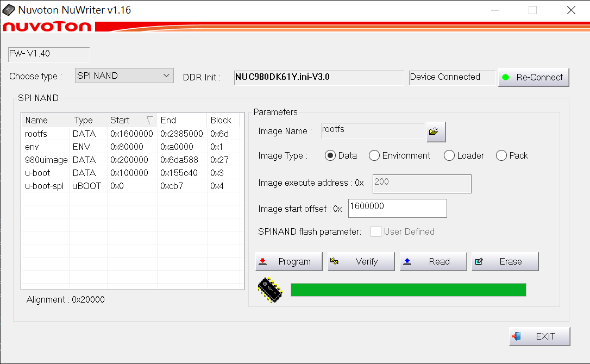Viewport: 590px width, 364px height.
Task: Browse for an image using the folder icon
Action: coord(436,131)
